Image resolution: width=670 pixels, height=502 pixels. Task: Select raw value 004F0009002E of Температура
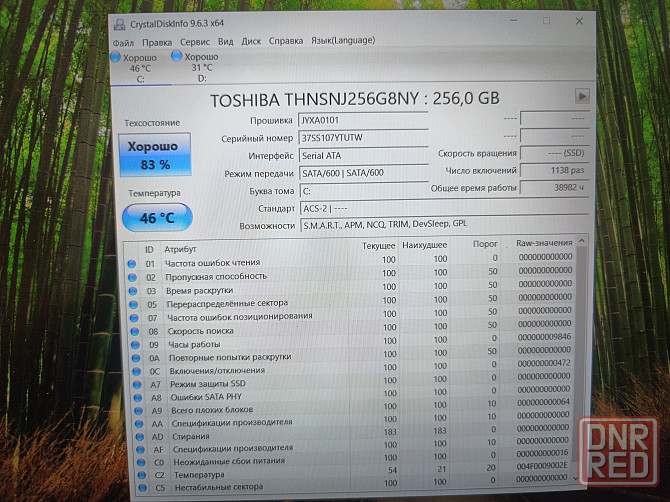(542, 466)
